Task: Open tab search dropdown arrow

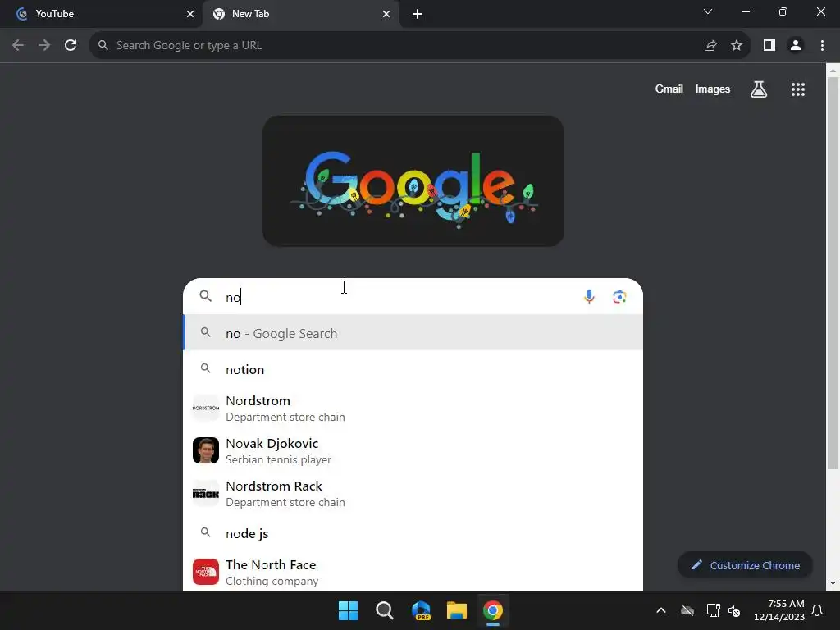Action: click(x=708, y=11)
